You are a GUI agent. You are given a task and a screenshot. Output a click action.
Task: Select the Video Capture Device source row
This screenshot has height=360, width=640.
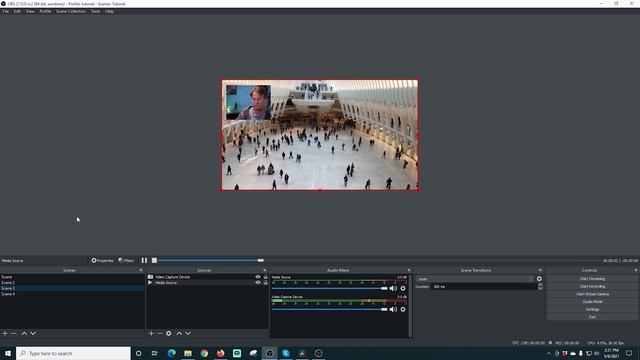[207, 277]
